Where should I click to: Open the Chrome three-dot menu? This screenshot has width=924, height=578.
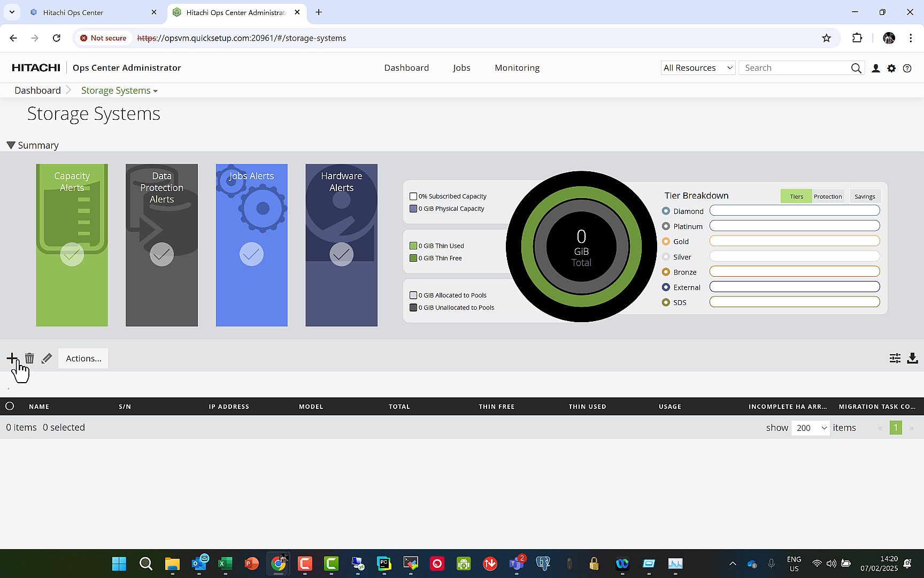click(911, 38)
